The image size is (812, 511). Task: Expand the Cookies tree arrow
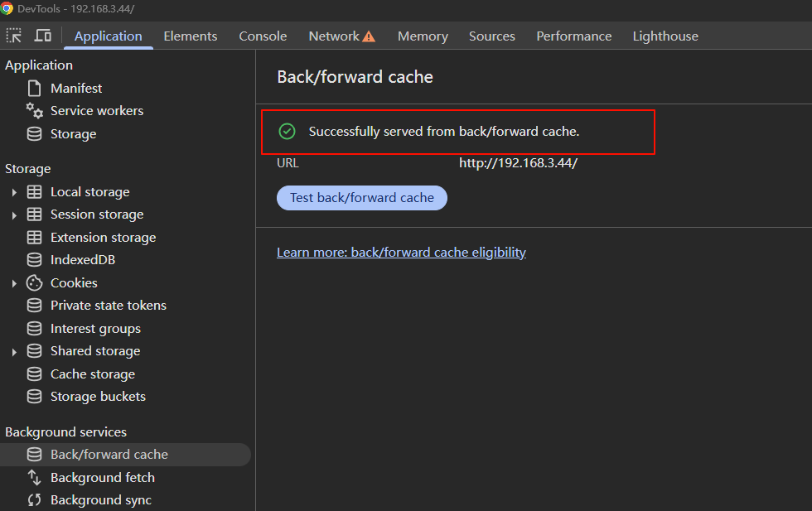click(14, 283)
